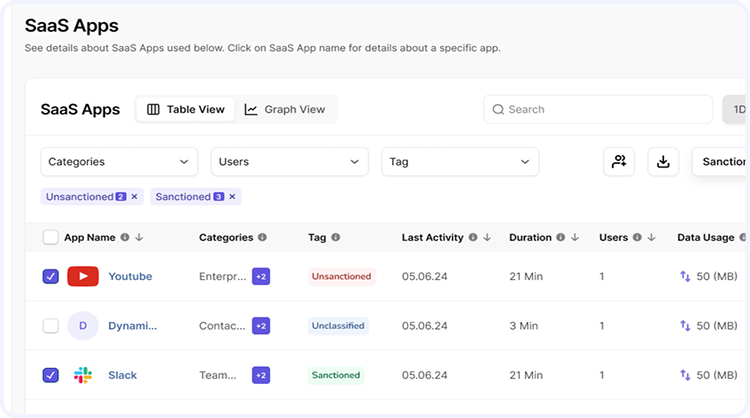Click the '3 Min' duration cell
750x418 pixels.
524,326
